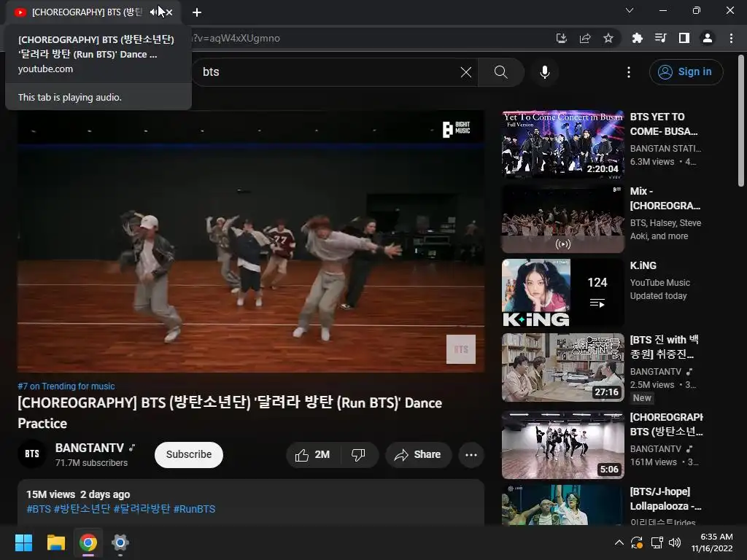Open network status tray icon
Image resolution: width=747 pixels, height=560 pixels.
click(x=657, y=542)
